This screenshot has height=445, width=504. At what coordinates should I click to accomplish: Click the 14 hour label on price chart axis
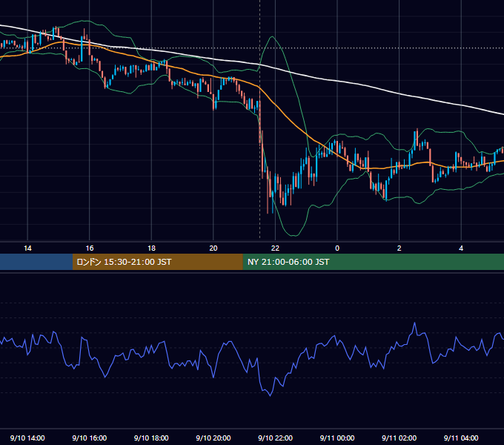coord(27,248)
